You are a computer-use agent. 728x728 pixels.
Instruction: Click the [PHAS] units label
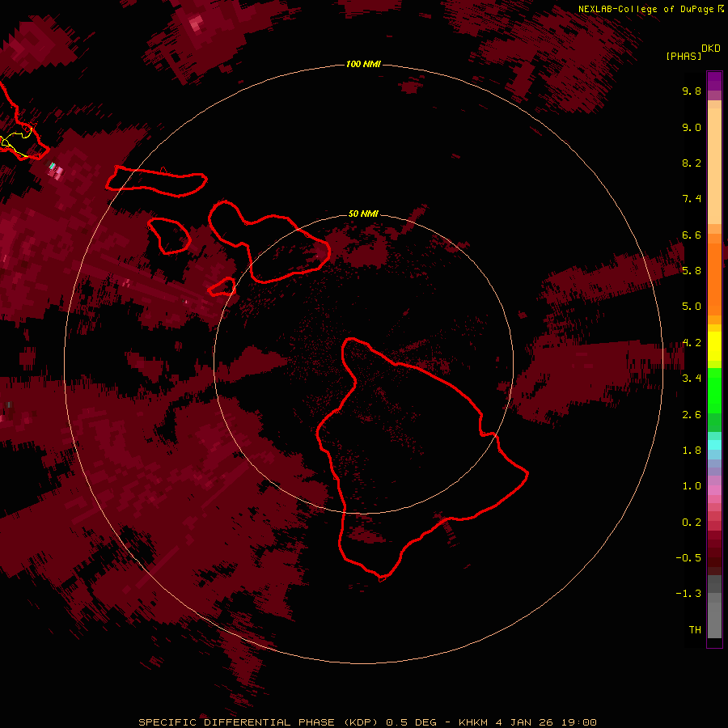[684, 56]
